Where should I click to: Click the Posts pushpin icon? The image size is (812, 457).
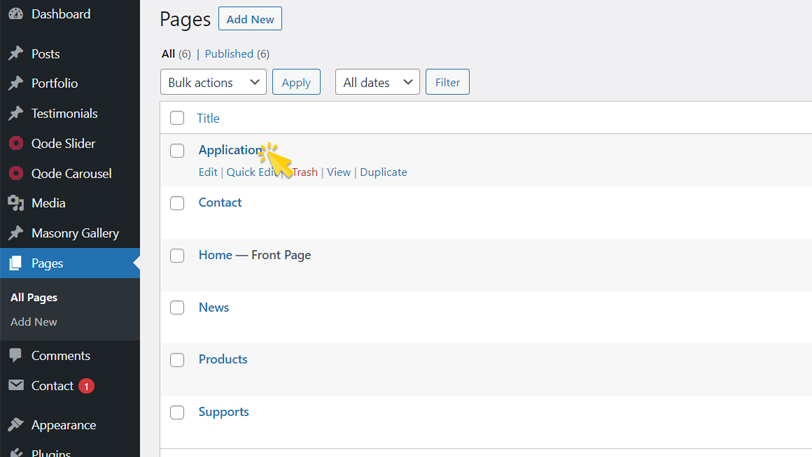click(15, 54)
